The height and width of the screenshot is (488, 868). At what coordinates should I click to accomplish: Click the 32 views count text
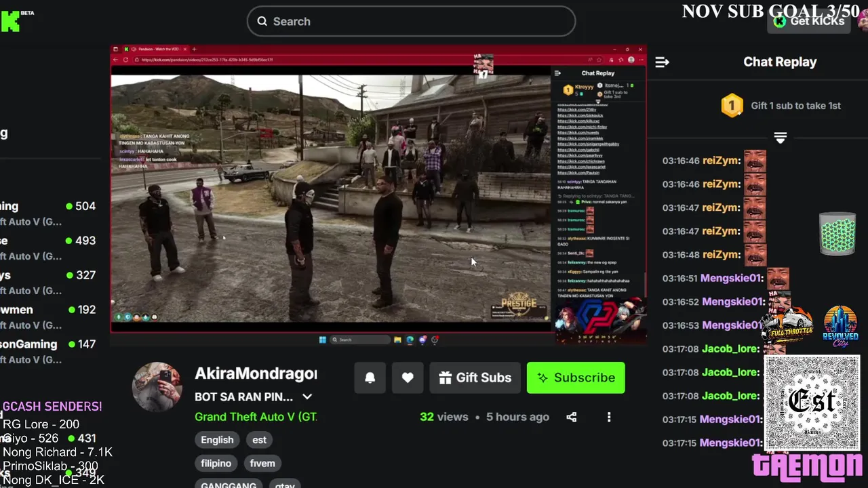point(444,417)
